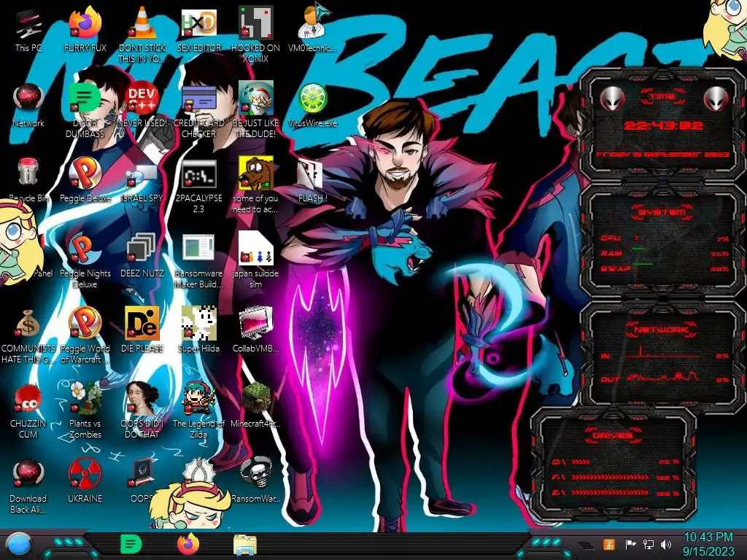This screenshot has height=560, width=747.
Task: Open the Ransomware Maker Build... icon
Action: 199,261
